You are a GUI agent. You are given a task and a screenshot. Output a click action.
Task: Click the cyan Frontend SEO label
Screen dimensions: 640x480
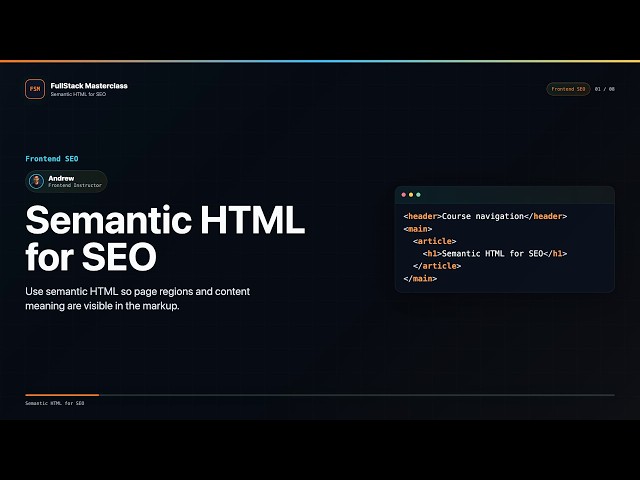click(52, 159)
